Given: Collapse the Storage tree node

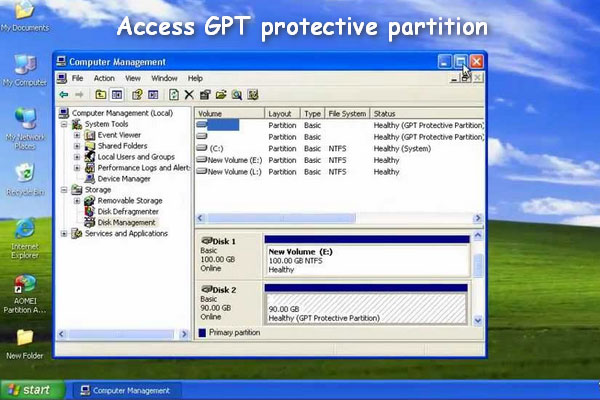Looking at the screenshot, I should point(64,190).
